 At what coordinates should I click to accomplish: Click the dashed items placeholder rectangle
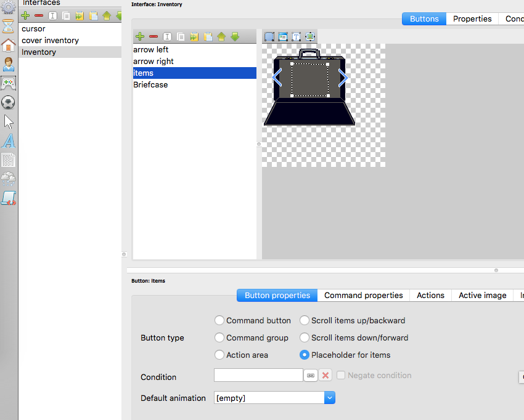click(310, 80)
